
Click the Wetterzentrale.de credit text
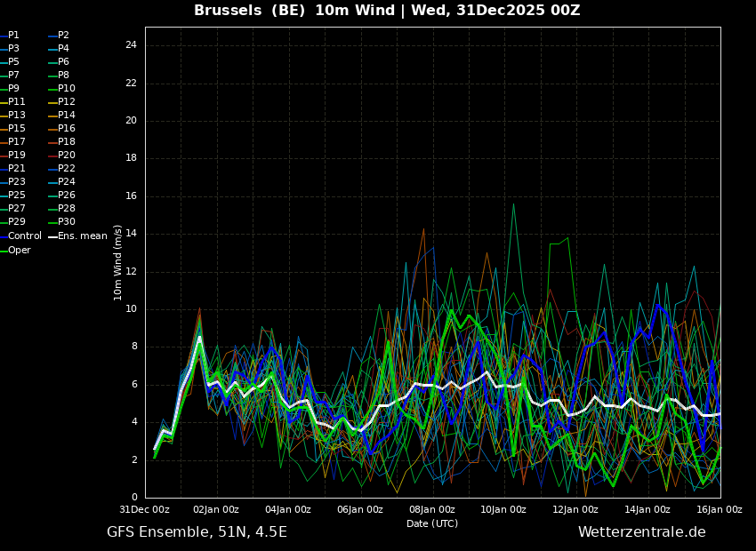coord(642,532)
